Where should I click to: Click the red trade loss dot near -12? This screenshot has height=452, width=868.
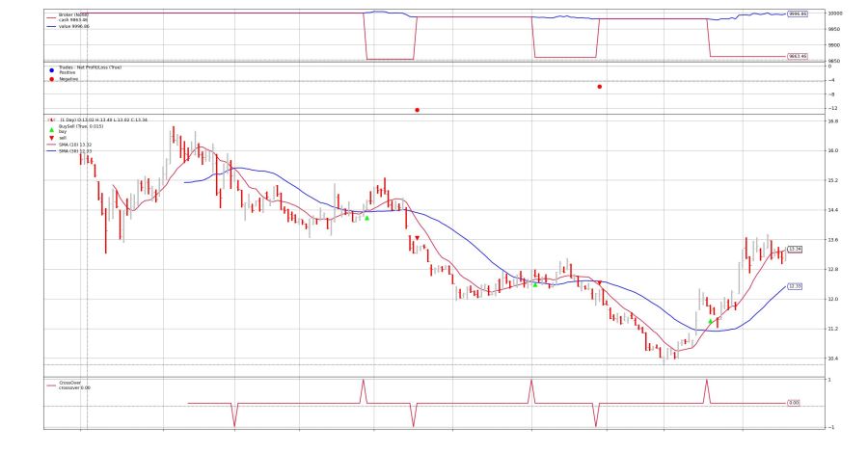pyautogui.click(x=417, y=110)
